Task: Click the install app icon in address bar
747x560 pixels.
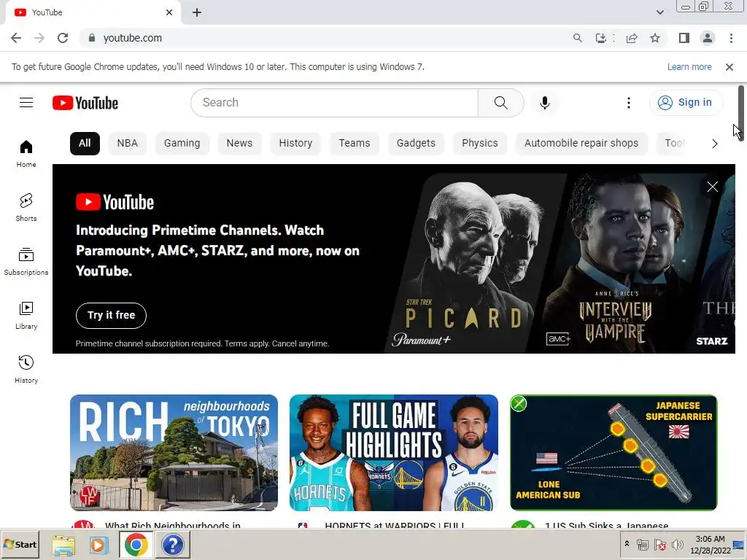Action: point(601,38)
